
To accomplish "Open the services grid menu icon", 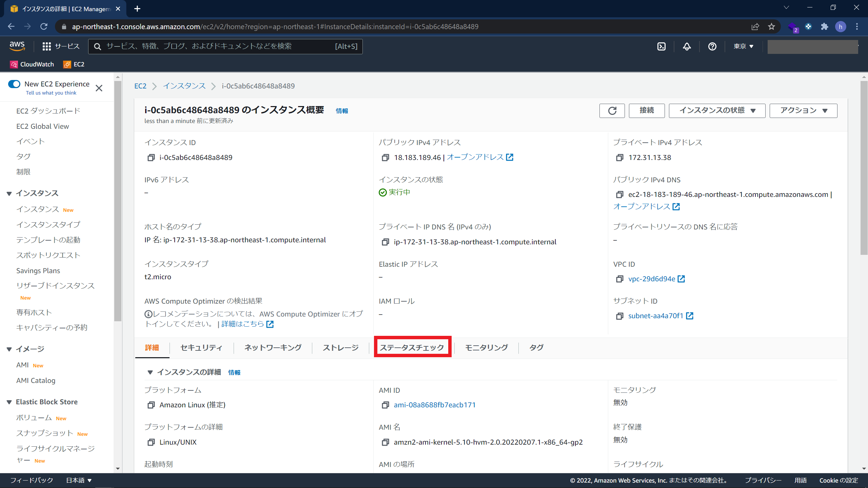I will (x=47, y=46).
